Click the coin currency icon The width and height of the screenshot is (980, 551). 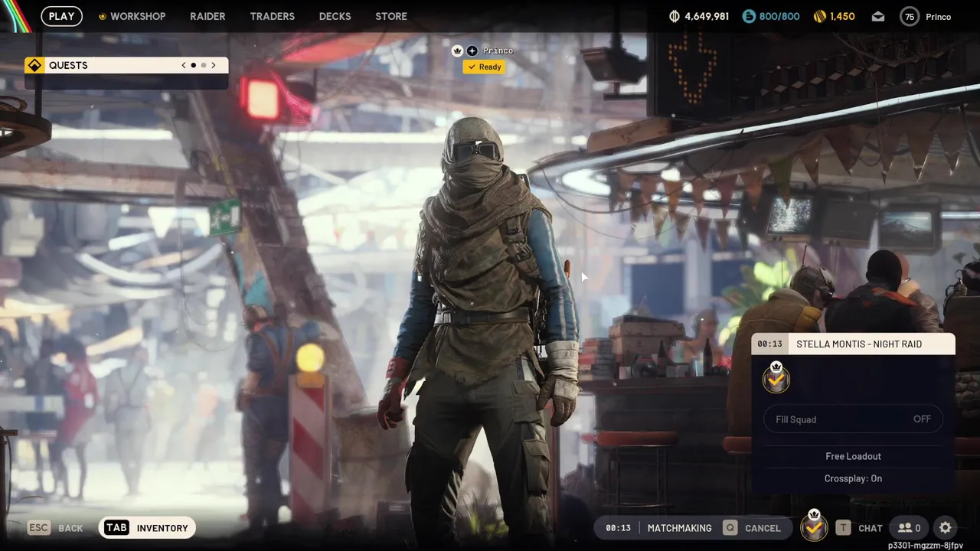(x=675, y=16)
